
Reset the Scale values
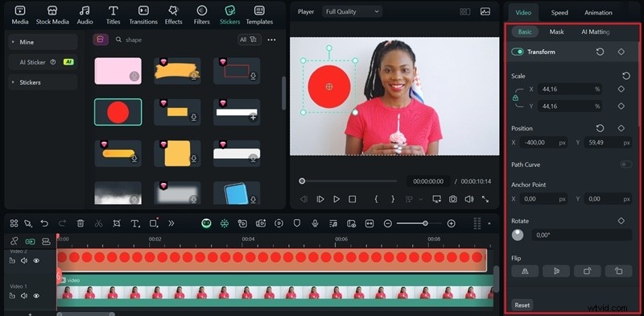[626, 76]
